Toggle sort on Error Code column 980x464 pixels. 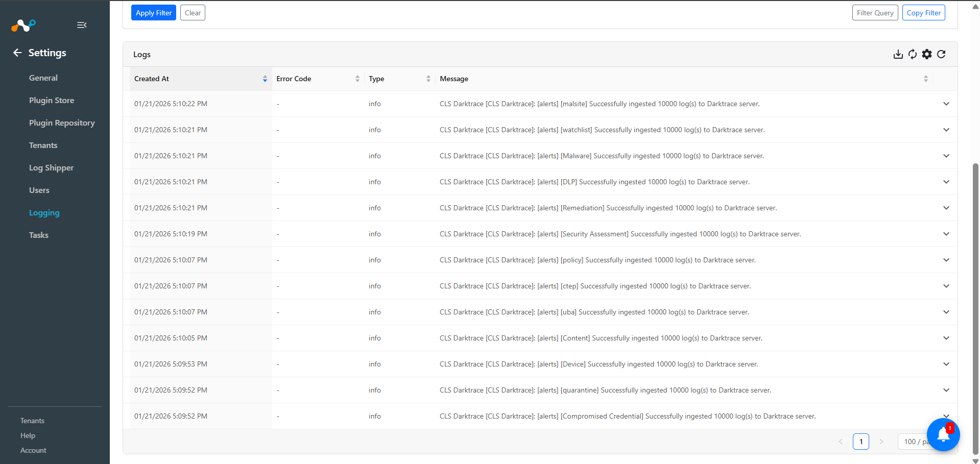pyautogui.click(x=357, y=79)
